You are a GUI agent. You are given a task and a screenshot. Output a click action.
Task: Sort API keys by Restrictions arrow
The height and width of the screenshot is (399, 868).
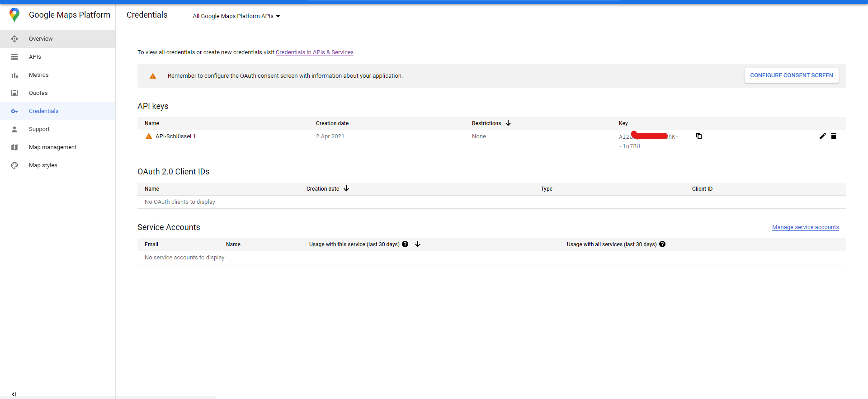tap(508, 123)
